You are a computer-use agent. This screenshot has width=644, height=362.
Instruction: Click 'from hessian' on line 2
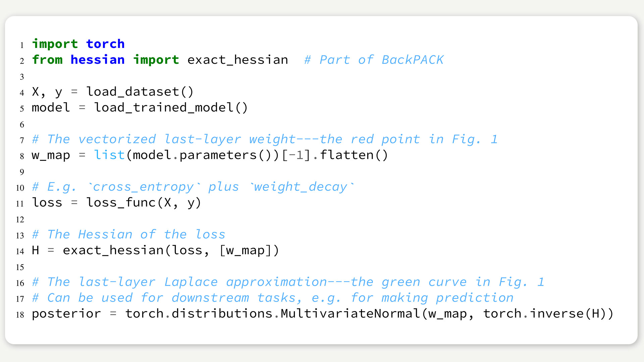pyautogui.click(x=78, y=60)
